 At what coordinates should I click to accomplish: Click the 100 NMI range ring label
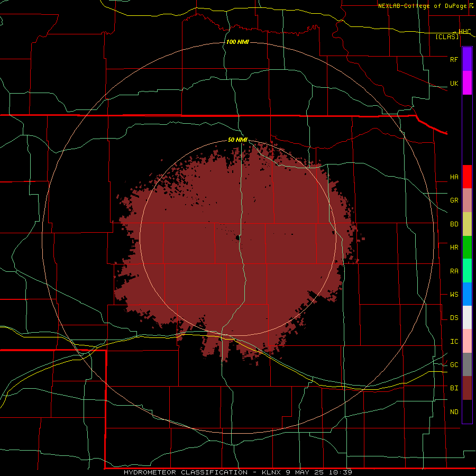[237, 42]
